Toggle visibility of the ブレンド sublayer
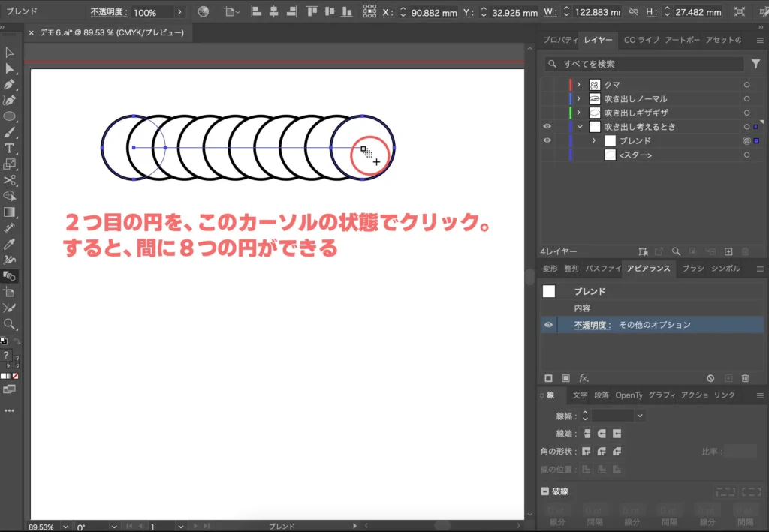The height and width of the screenshot is (532, 769). (x=546, y=140)
